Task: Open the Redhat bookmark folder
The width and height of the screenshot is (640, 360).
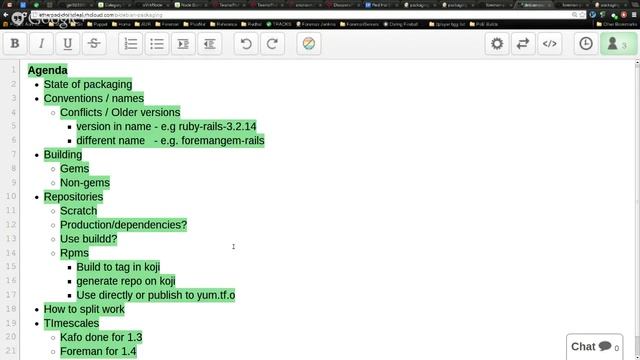Action: (x=251, y=24)
